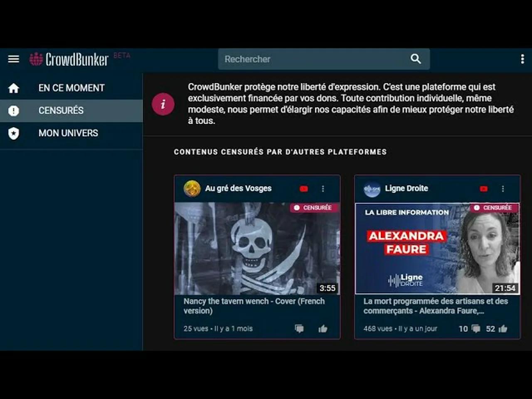Select EN CE MOMENT in the sidebar
Viewport: 532px width, 399px height.
[x=71, y=88]
